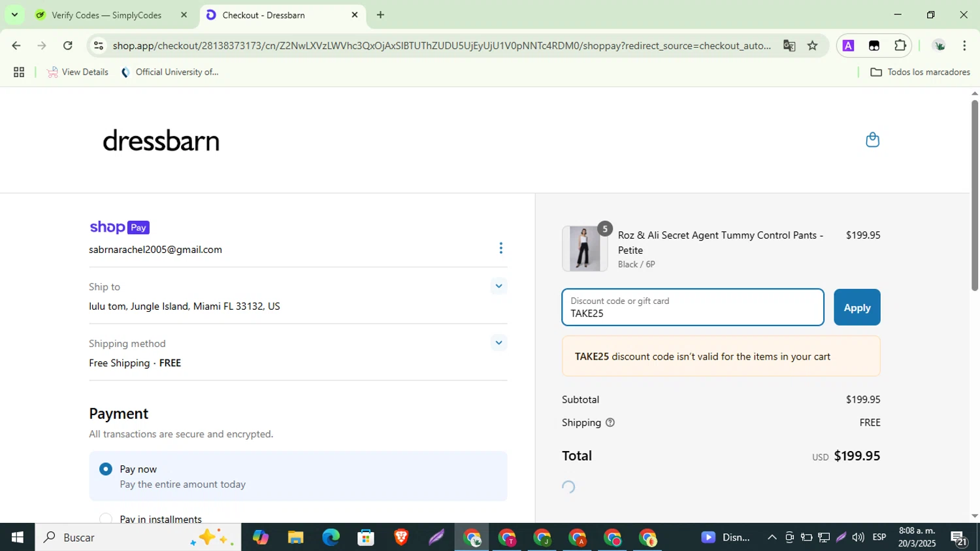Viewport: 980px width, 551px height.
Task: Click the wallet extension icon beside puzzle icon
Action: [x=874, y=46]
